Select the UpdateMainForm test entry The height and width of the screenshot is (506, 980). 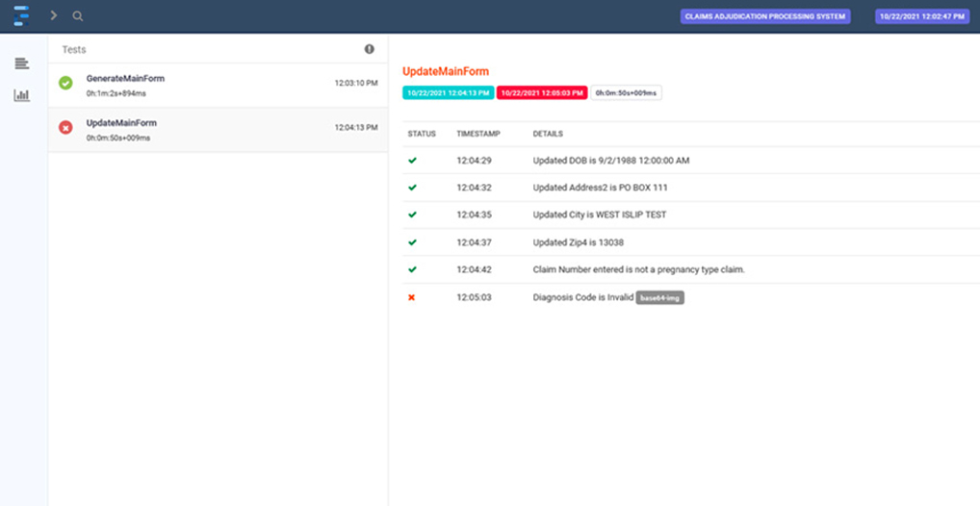[x=219, y=130]
